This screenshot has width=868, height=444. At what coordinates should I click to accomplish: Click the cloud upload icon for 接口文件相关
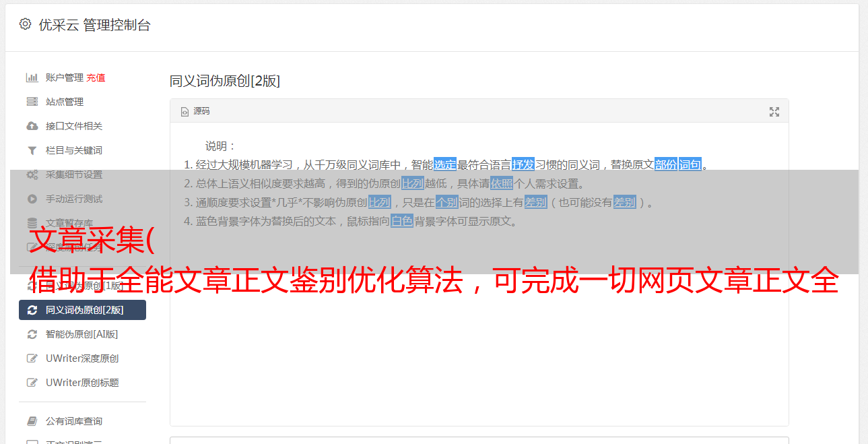pyautogui.click(x=32, y=126)
